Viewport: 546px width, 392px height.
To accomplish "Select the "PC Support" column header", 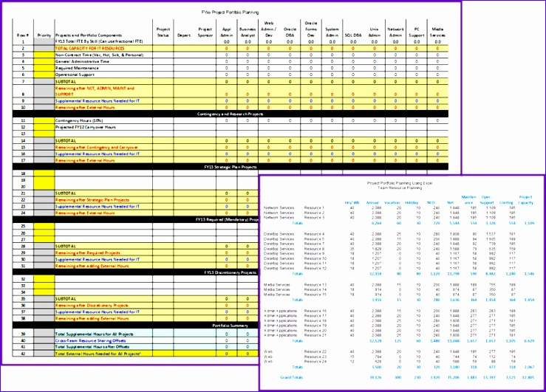I will 417,32.
